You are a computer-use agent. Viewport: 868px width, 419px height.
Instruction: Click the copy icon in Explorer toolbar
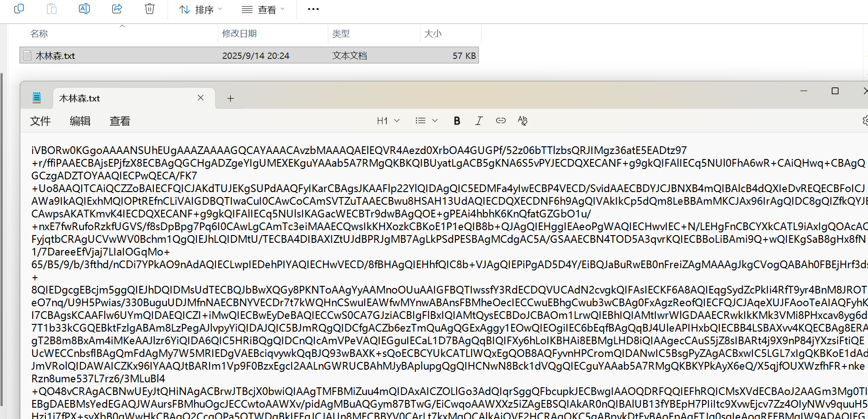click(19, 9)
